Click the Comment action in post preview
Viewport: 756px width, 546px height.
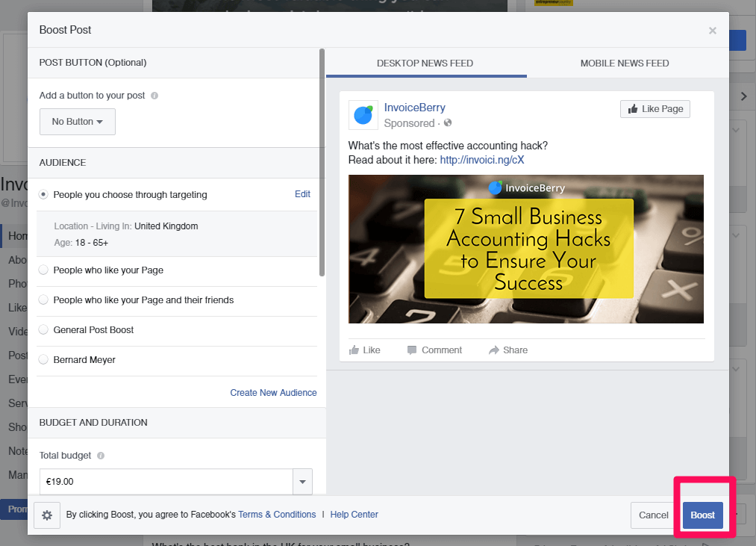pos(434,350)
